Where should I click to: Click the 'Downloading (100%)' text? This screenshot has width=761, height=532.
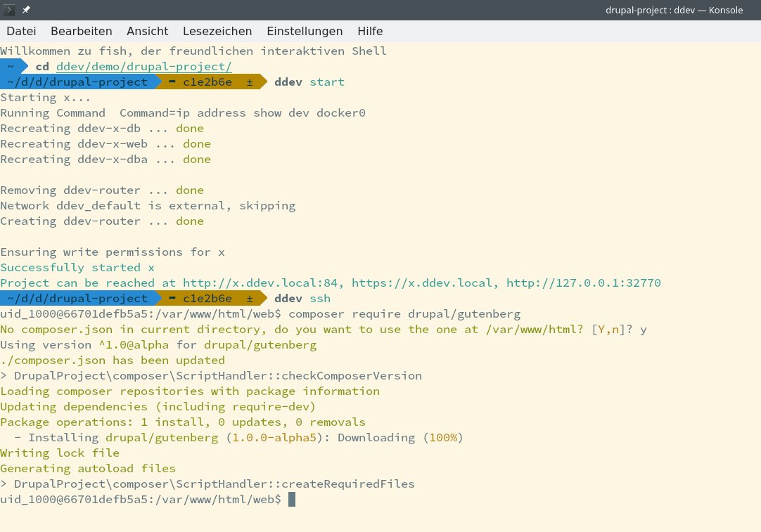[400, 437]
